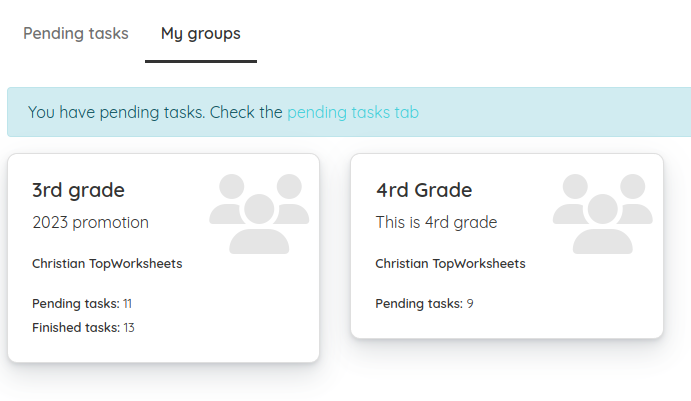Viewport: 691px width, 401px height.
Task: Click the 4rd Grade group people icon
Action: click(x=602, y=214)
